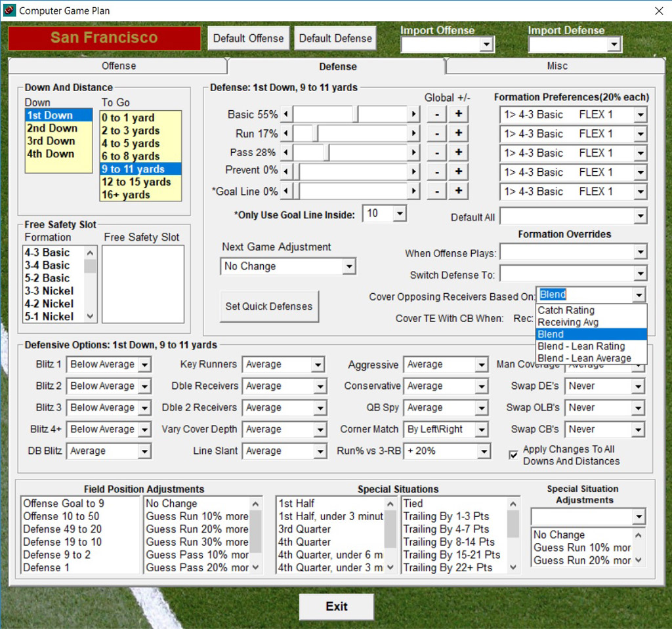Click the minus button for Prevent defense
The image size is (672, 629).
pyautogui.click(x=436, y=172)
